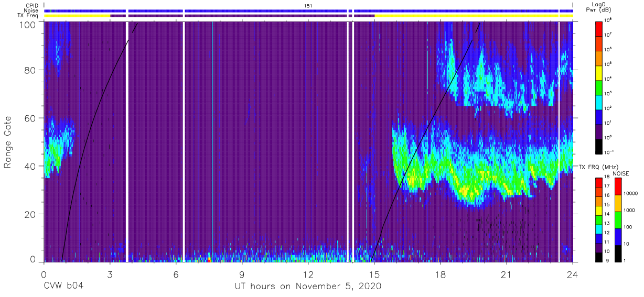Click the 10^-1 power colorbar label
Screen dimensions: 644x297
609,152
